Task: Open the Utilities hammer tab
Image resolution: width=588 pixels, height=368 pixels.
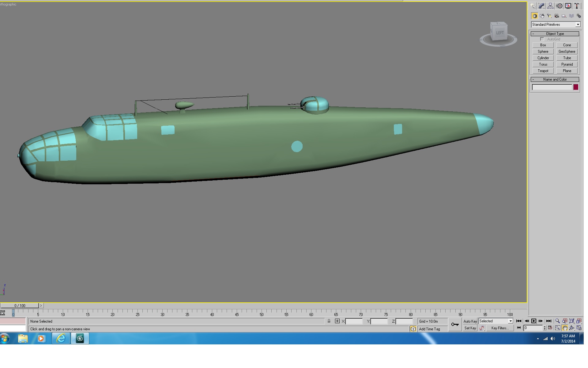Action: point(577,6)
